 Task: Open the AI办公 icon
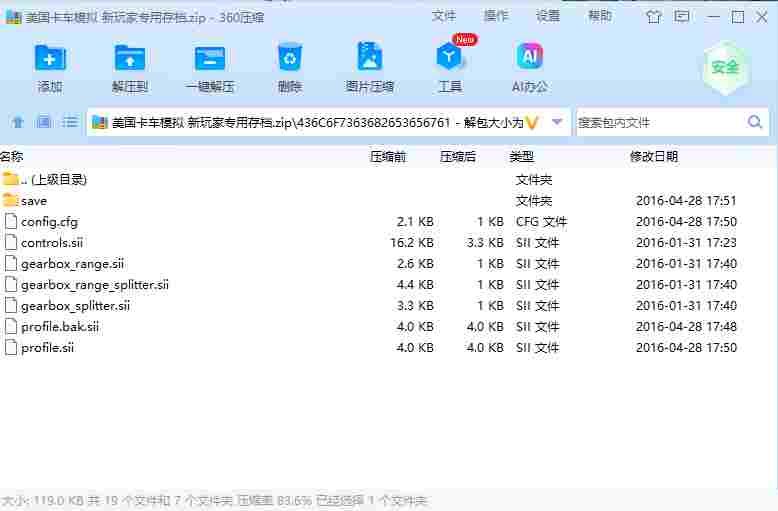[x=530, y=57]
